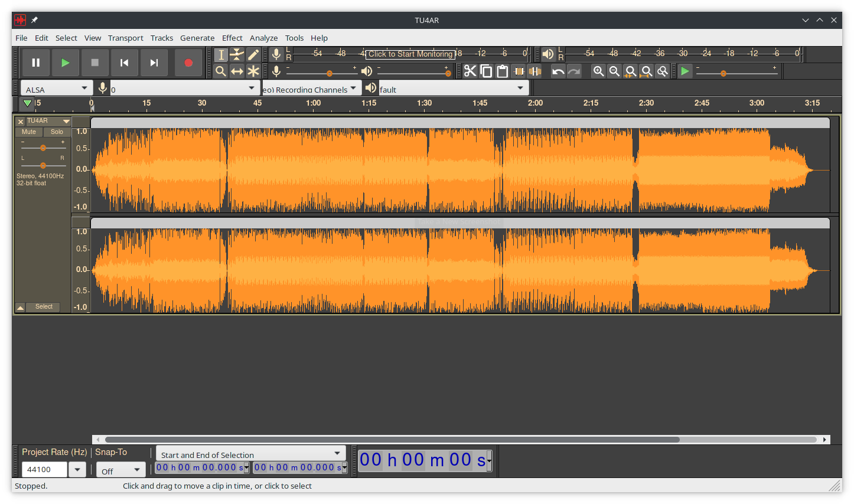Open the Snap-To Off dropdown
This screenshot has width=854, height=504.
click(x=121, y=470)
